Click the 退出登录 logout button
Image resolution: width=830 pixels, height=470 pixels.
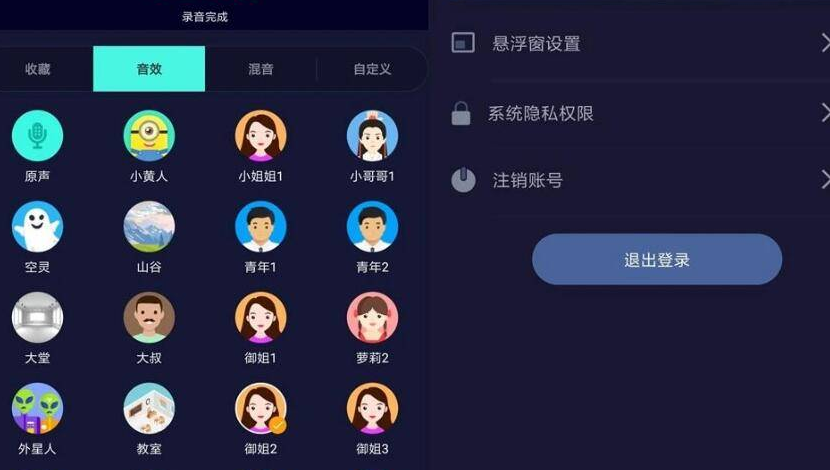tap(657, 259)
